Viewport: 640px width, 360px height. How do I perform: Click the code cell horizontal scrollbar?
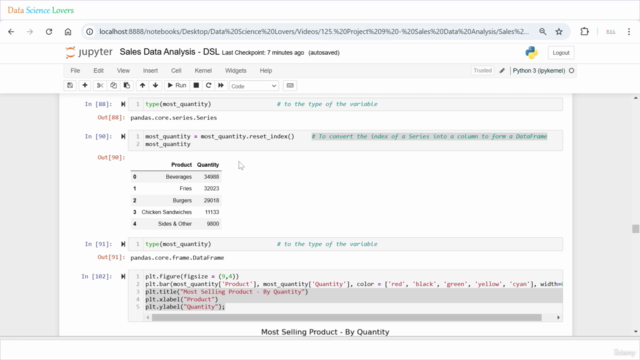(347, 318)
